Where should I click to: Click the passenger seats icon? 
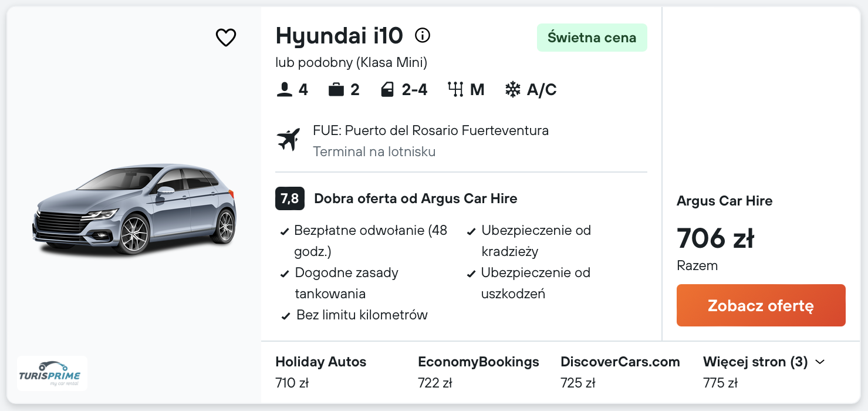285,90
